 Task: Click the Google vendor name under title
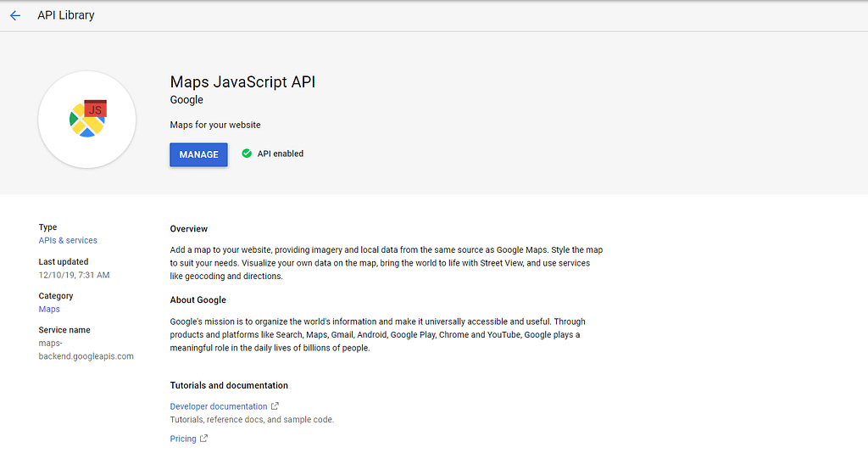[186, 99]
